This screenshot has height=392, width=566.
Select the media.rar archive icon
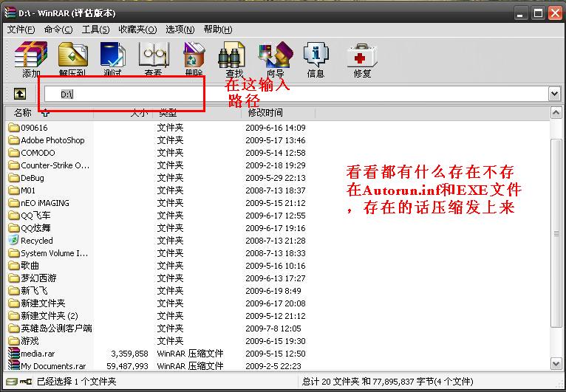tap(14, 354)
